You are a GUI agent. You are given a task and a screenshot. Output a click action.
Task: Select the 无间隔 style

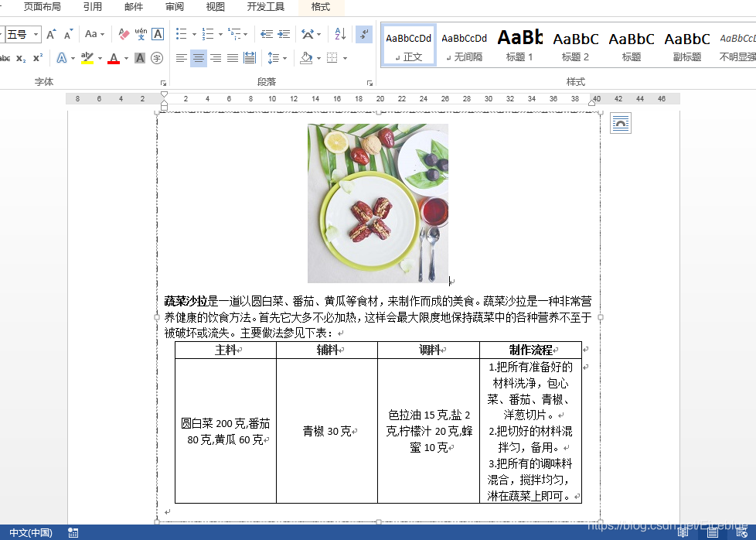[464, 45]
